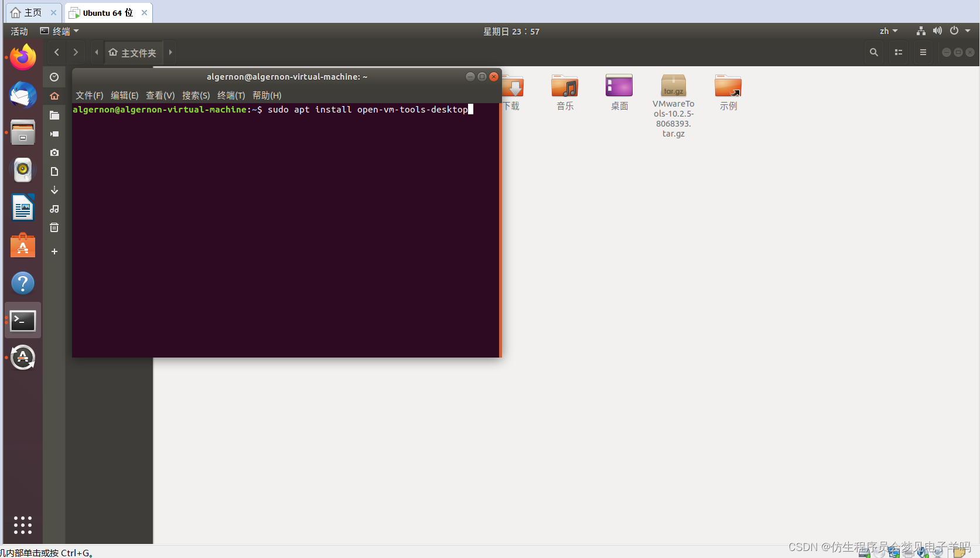
Task: Open LibreOffice Writer from the dock
Action: (x=23, y=207)
